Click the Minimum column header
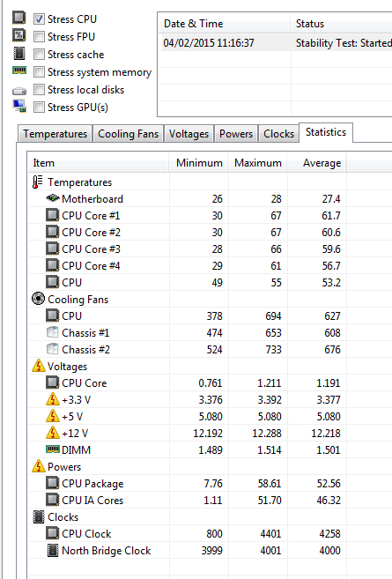This screenshot has height=579, width=392. pyautogui.click(x=199, y=163)
